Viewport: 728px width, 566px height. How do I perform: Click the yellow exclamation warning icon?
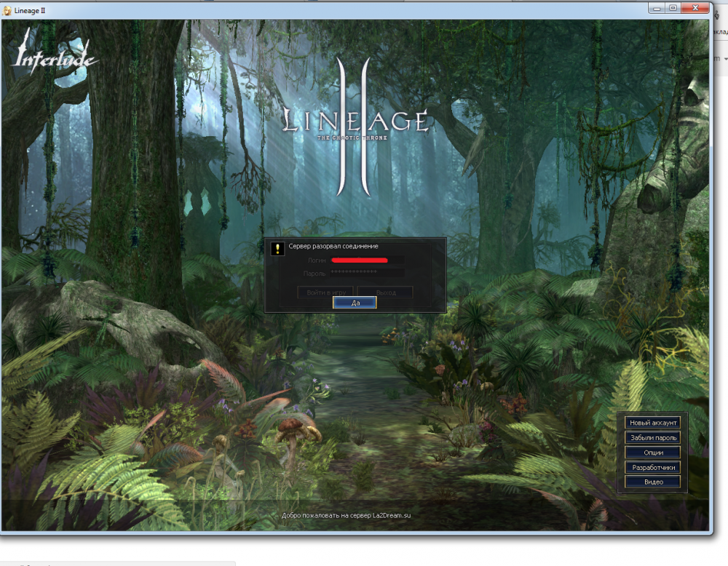coord(277,249)
